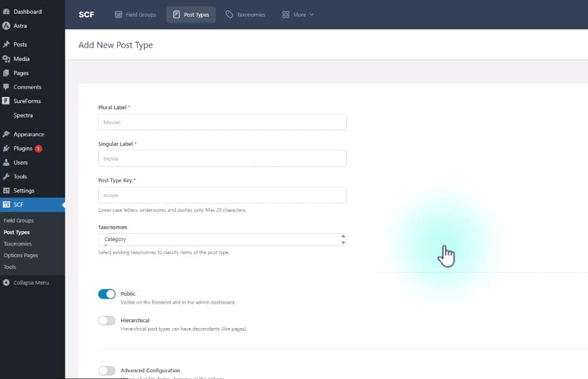588x379 pixels.
Task: Click the Media library icon
Action: (6, 59)
